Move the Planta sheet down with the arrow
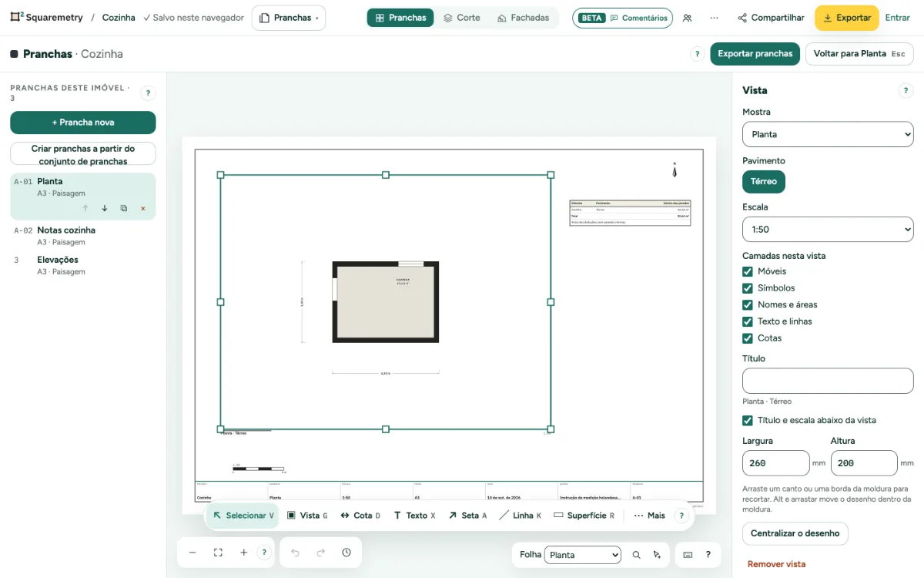 pos(105,208)
